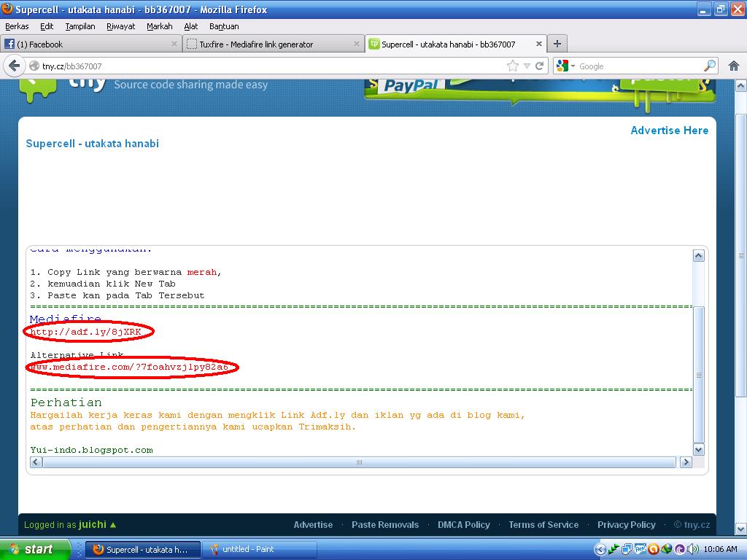Open the Riwayat menu
This screenshot has width=747, height=560.
tap(120, 26)
